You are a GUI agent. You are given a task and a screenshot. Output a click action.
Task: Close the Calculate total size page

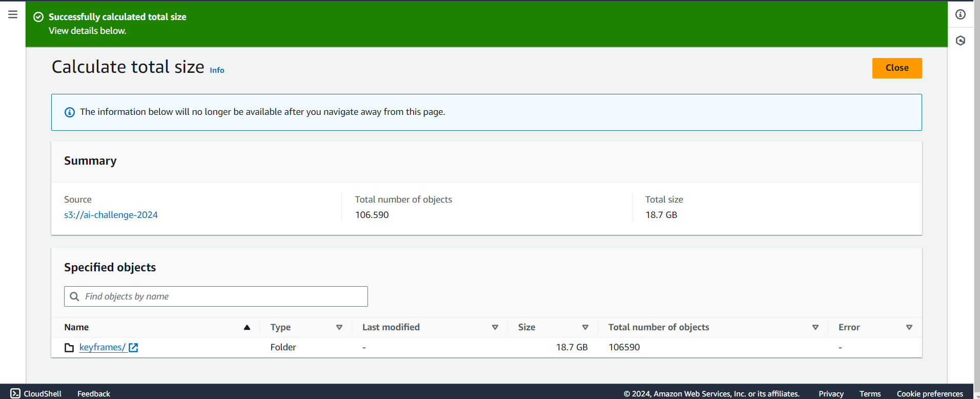[897, 68]
